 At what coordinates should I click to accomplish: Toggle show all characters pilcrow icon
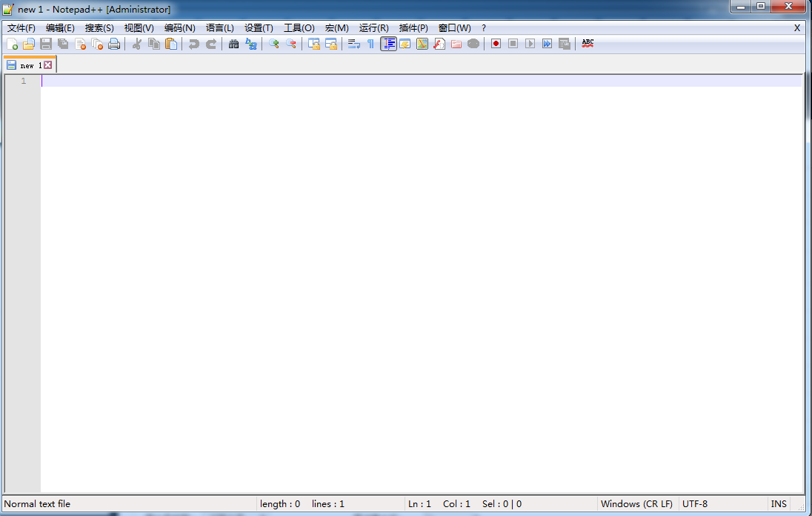tap(370, 44)
